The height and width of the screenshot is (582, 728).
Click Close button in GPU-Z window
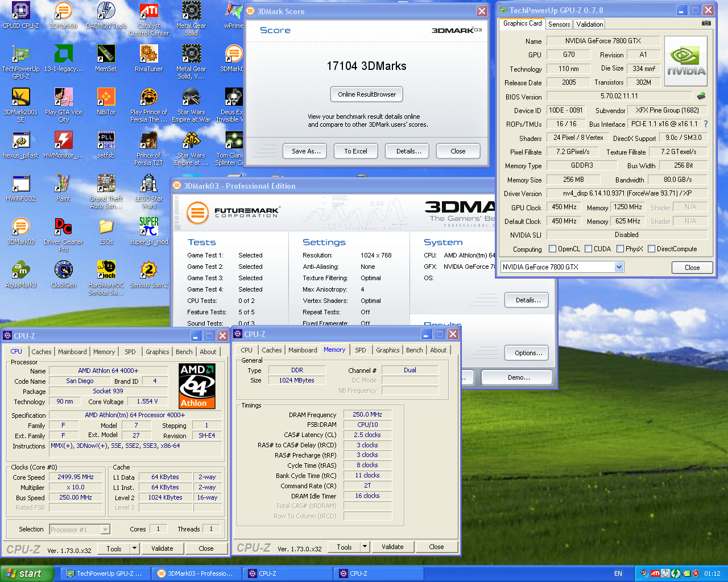click(692, 268)
